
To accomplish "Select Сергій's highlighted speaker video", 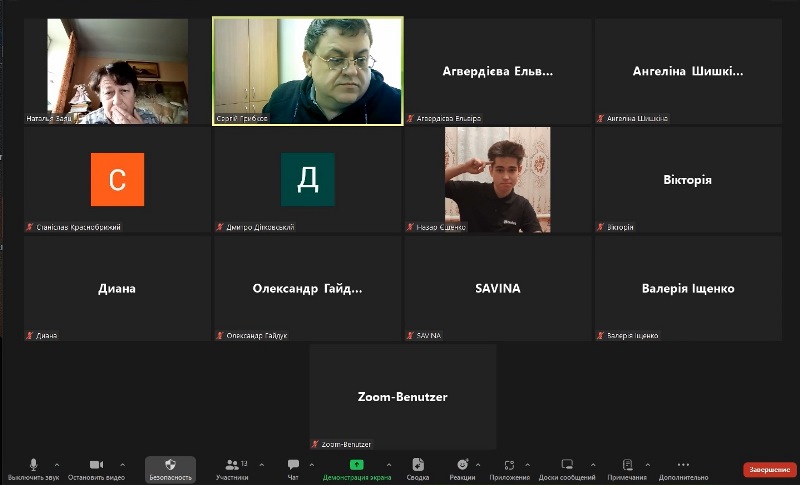I will (308, 71).
